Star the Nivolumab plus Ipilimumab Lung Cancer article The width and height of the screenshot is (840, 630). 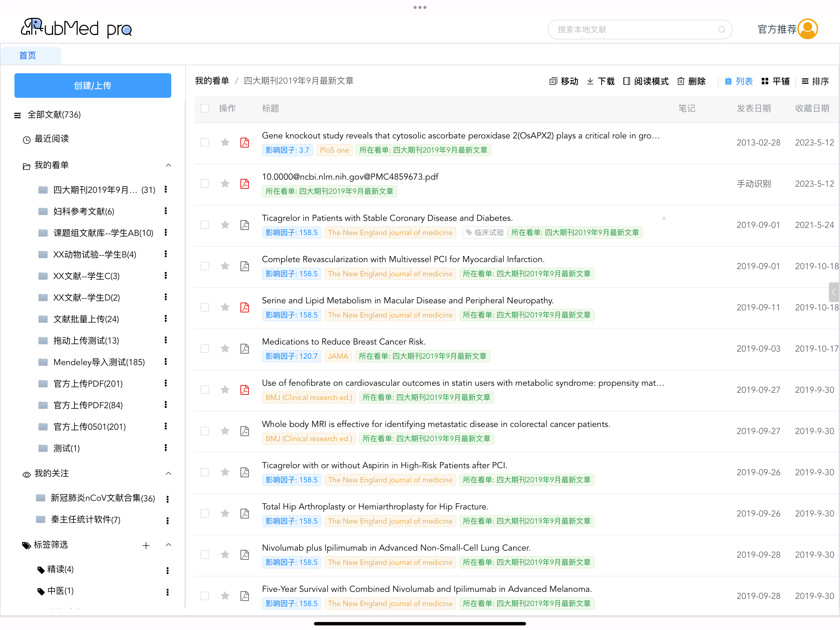coord(225,555)
